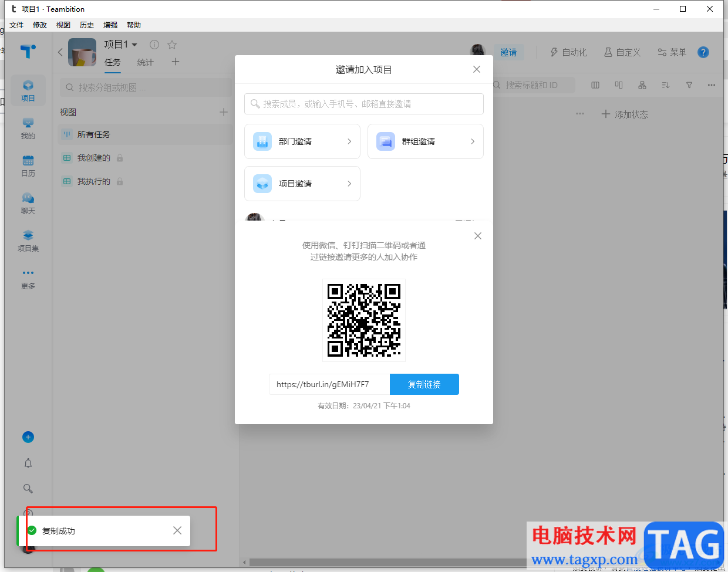Viewport: 728px width, 572px height.
Task: Expand 项目邀请 option
Action: (302, 184)
